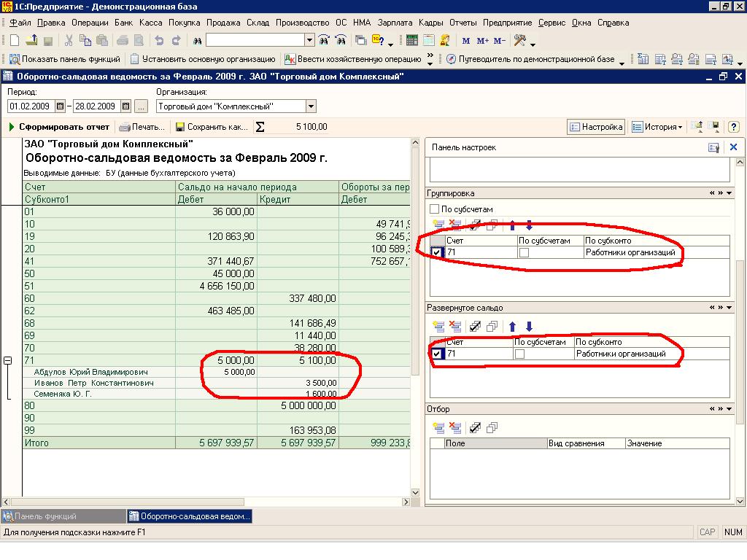Click the report help question icon
Image resolution: width=747 pixels, height=560 pixels.
pyautogui.click(x=734, y=127)
